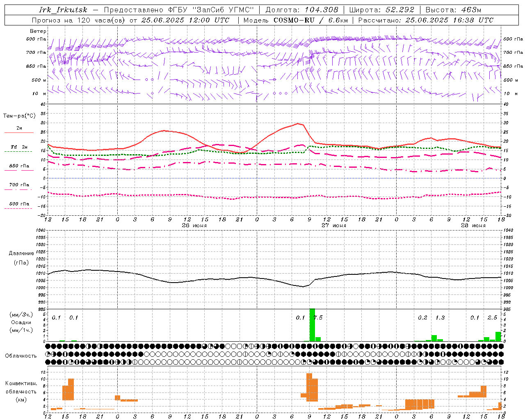Screen dimensions: 525x420
Task: Click the '500 гПа' temperature legend entry
Action: [x=19, y=204]
